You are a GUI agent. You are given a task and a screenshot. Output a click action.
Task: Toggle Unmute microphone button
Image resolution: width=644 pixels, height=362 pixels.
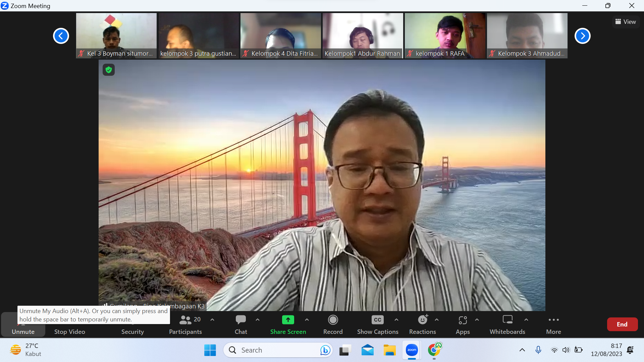tap(23, 331)
